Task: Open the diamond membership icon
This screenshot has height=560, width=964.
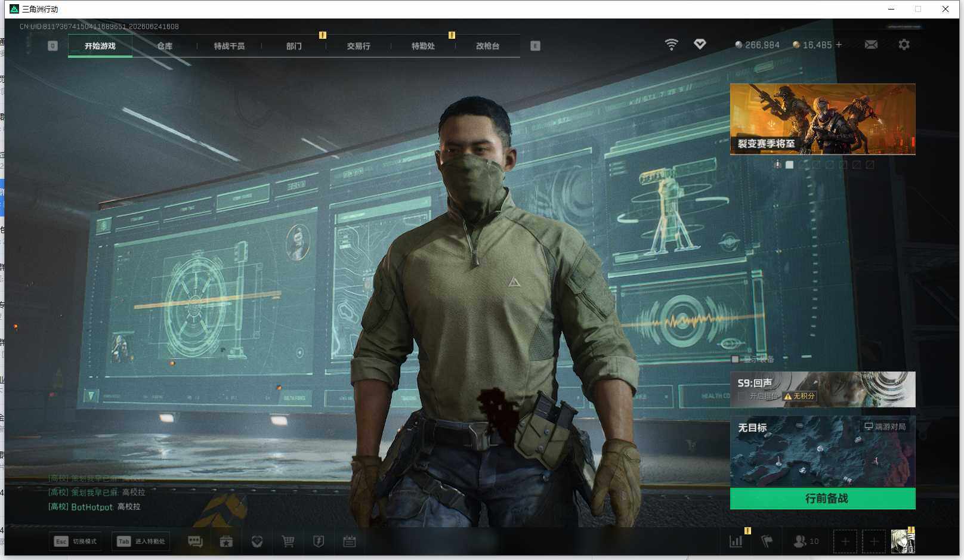Action: (x=700, y=44)
